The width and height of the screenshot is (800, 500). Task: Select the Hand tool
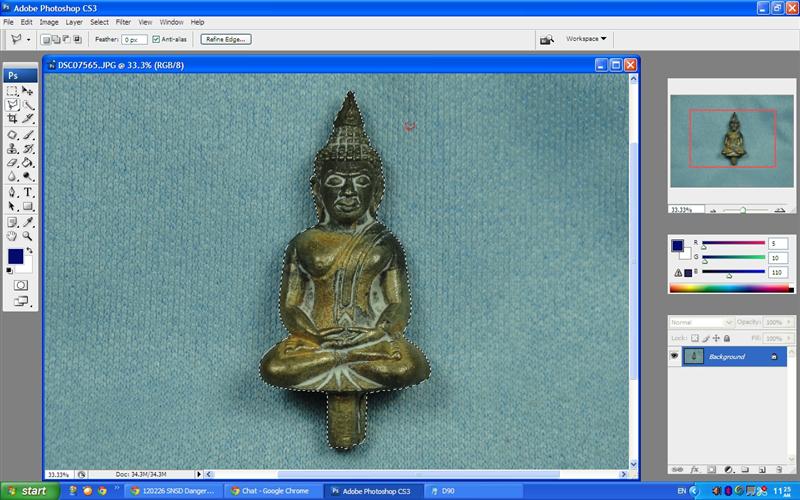tap(12, 235)
